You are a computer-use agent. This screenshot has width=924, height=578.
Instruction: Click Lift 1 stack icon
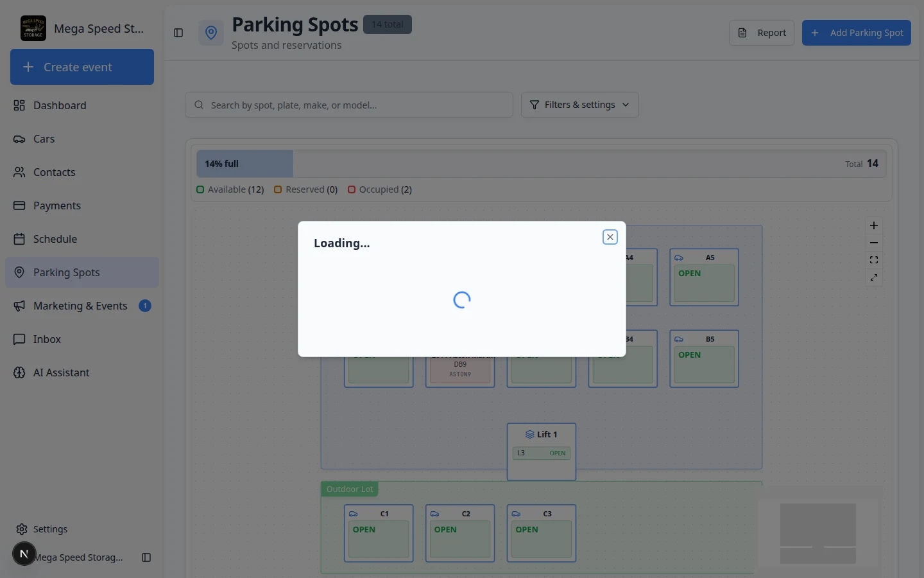pyautogui.click(x=529, y=435)
